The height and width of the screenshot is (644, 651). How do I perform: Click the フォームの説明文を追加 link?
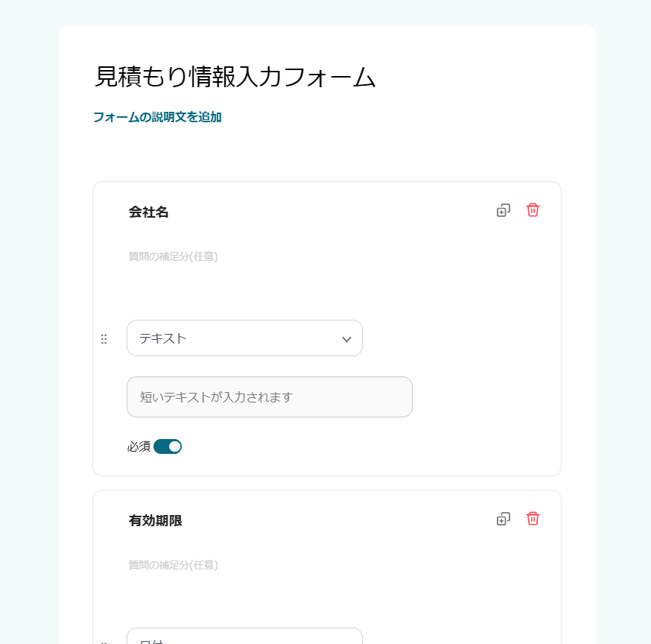(x=158, y=117)
